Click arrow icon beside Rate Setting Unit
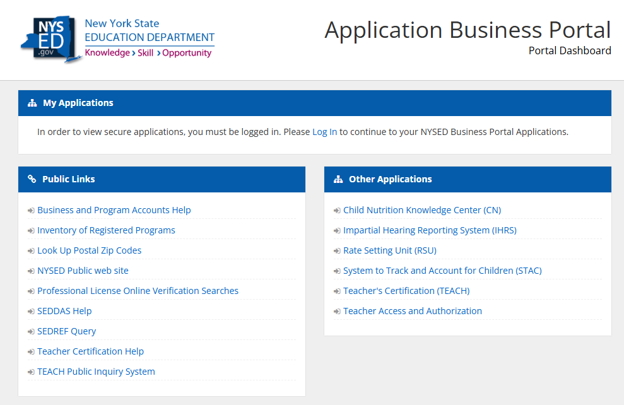The image size is (624, 405). [x=337, y=251]
